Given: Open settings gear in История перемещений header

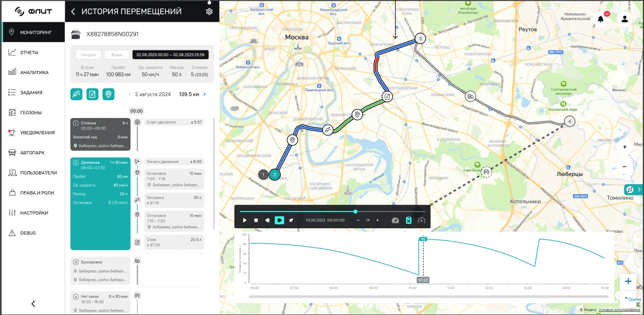Looking at the screenshot, I should tap(209, 12).
